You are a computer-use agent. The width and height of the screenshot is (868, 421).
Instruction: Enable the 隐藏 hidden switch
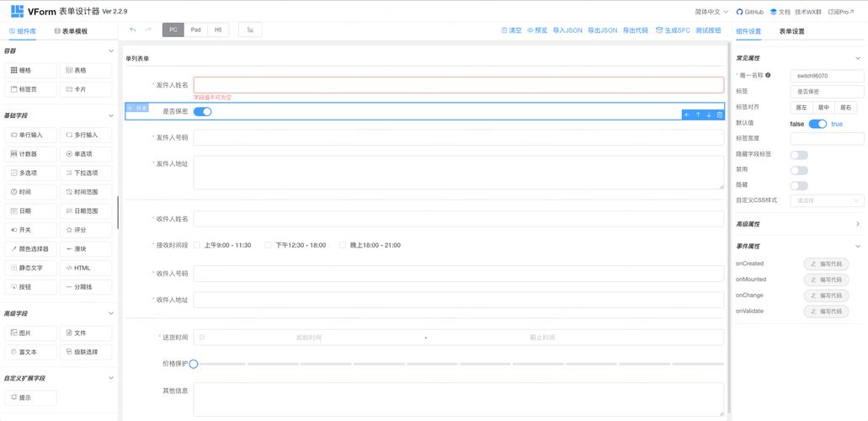pos(799,185)
